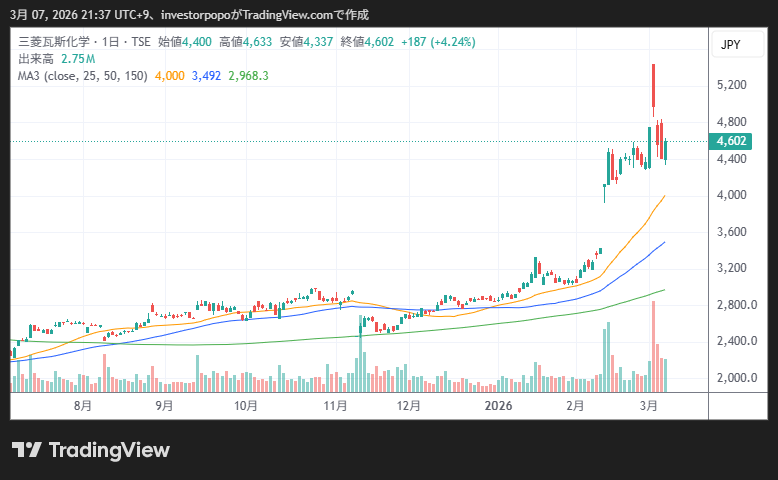Image resolution: width=778 pixels, height=480 pixels.
Task: Click the TradingView wordmark text at bottom
Action: point(109,450)
